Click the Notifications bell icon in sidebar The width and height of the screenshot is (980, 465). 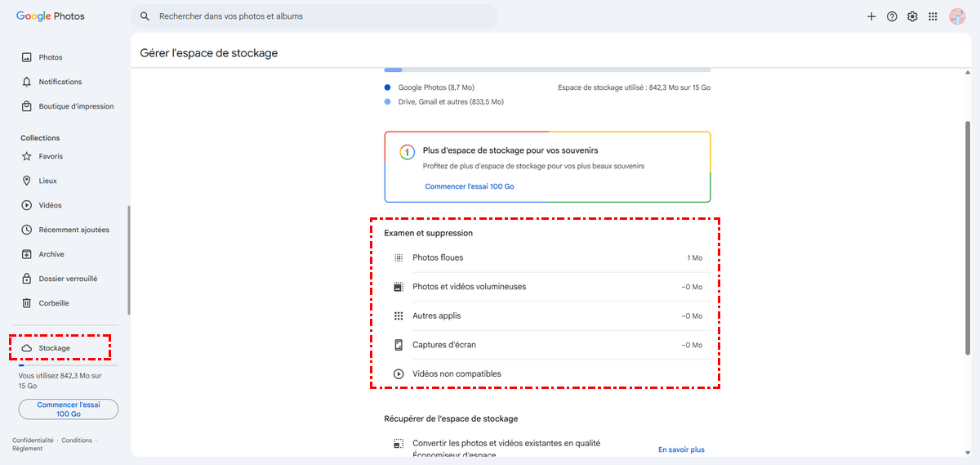click(27, 82)
